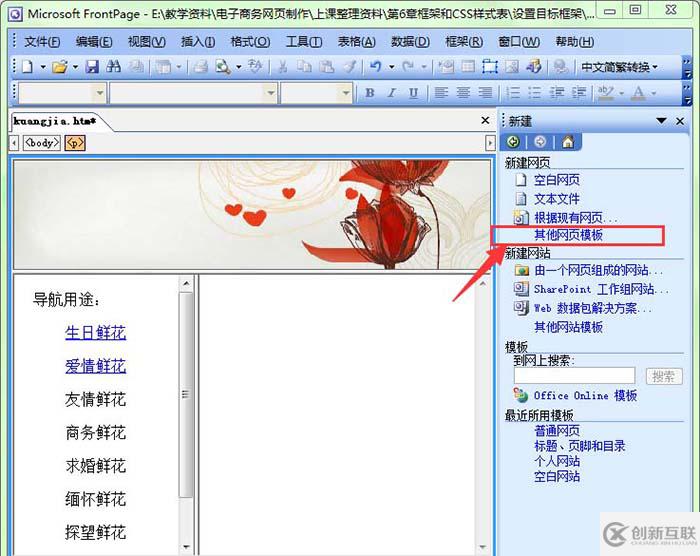This screenshot has width=700, height=556.
Task: Click the 其他网页模板 link
Action: [x=568, y=234]
